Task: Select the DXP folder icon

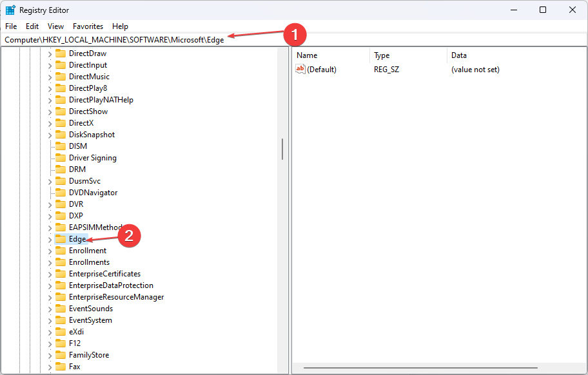Action: 61,216
